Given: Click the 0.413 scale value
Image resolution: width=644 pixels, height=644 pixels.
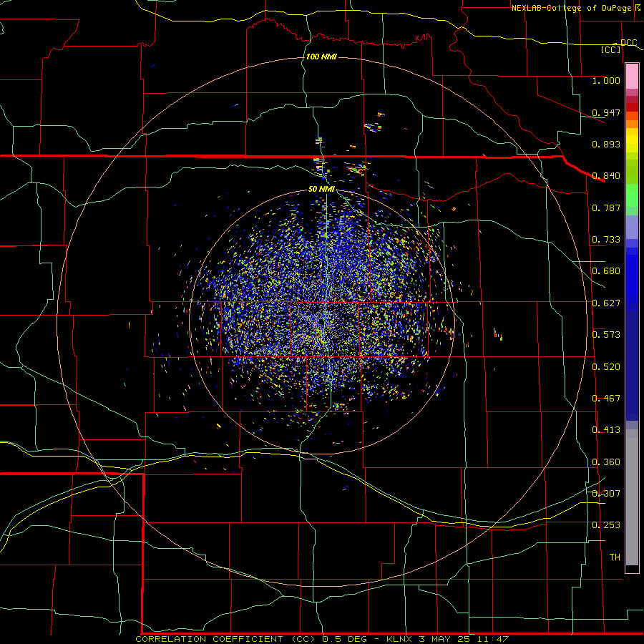Looking at the screenshot, I should [606, 430].
